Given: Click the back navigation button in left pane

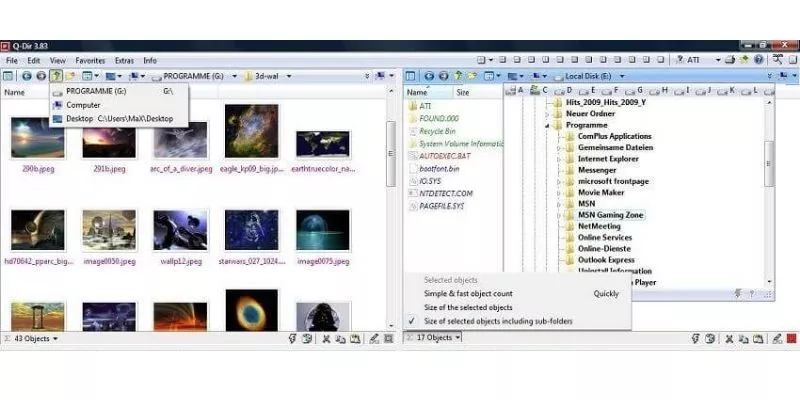Looking at the screenshot, I should [27, 76].
